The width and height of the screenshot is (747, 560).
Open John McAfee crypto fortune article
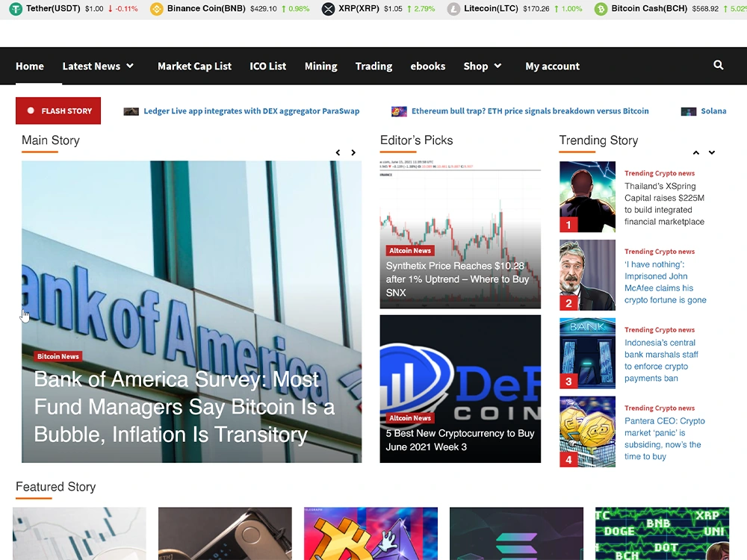(665, 282)
